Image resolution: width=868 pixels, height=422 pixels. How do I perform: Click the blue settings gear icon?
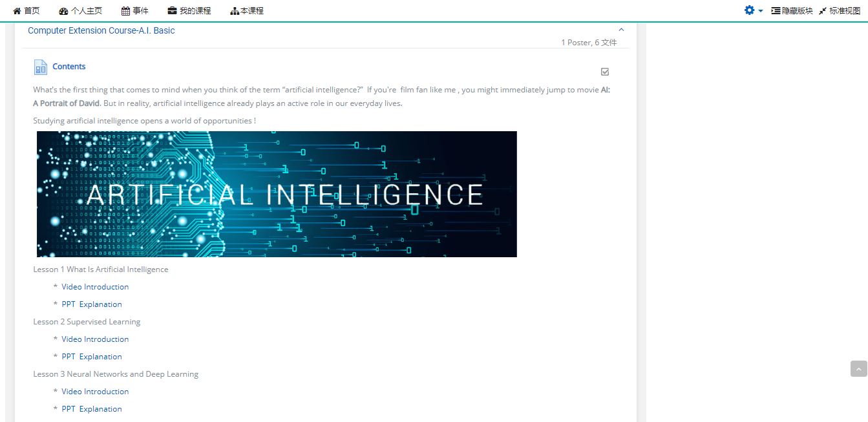(749, 10)
